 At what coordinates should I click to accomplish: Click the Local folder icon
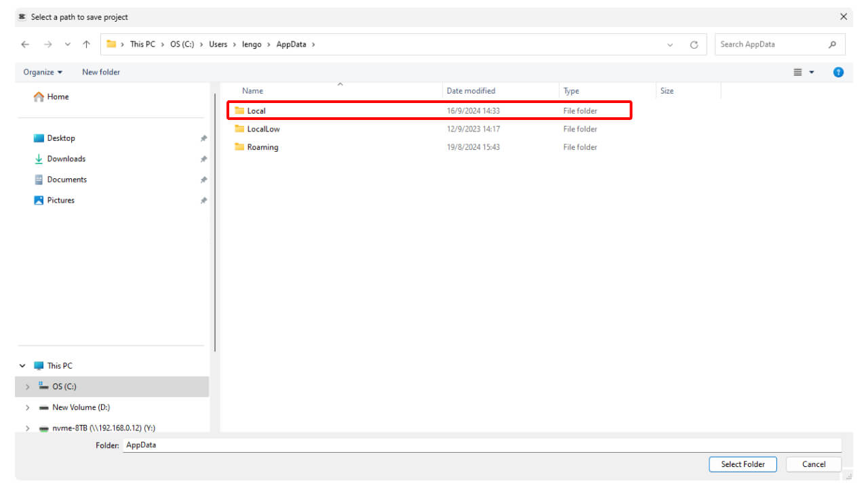click(x=239, y=110)
